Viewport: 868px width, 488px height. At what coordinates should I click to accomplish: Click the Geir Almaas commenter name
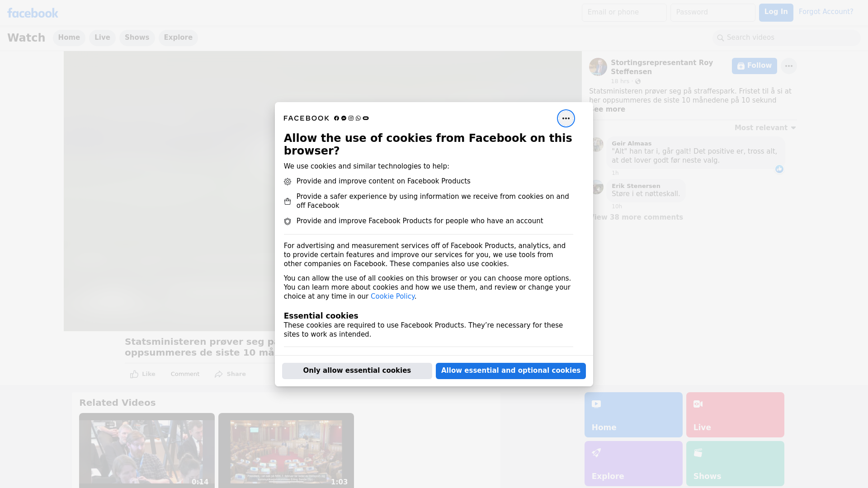632,144
